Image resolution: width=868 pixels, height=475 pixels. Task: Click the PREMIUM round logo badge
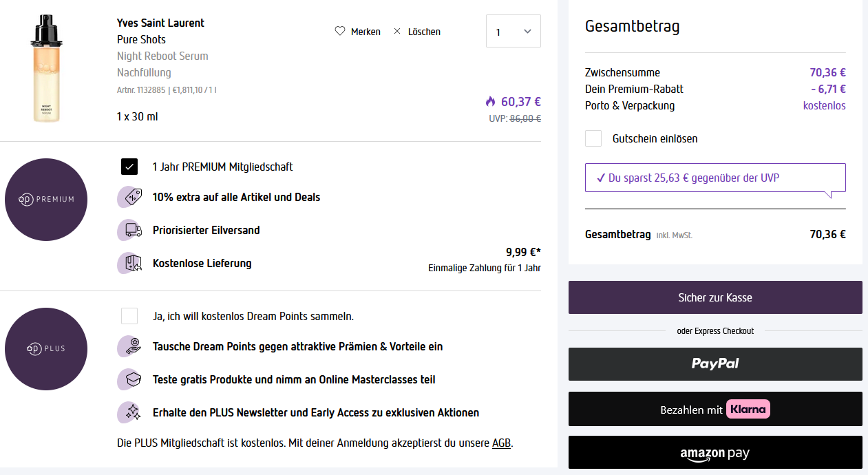(46, 200)
